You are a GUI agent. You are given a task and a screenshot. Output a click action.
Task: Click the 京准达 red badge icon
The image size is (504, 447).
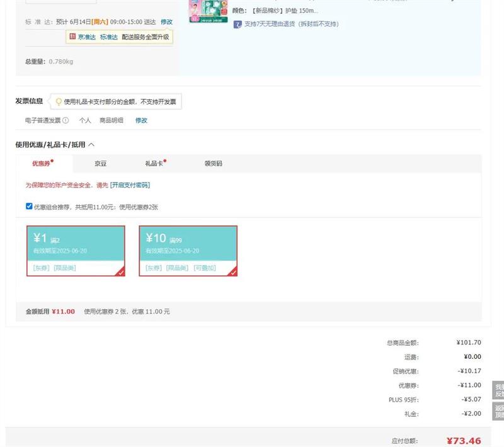coord(72,37)
